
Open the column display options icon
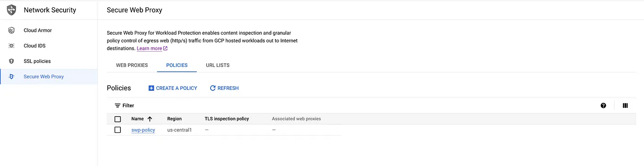pos(625,106)
